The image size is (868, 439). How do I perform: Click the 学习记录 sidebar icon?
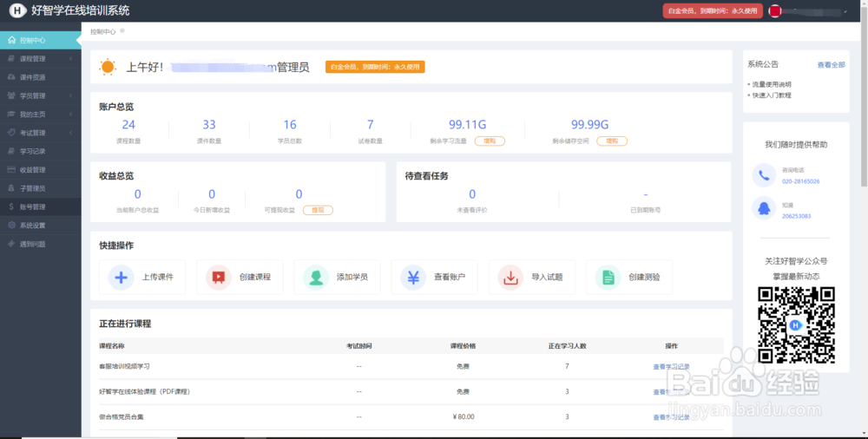(x=11, y=151)
